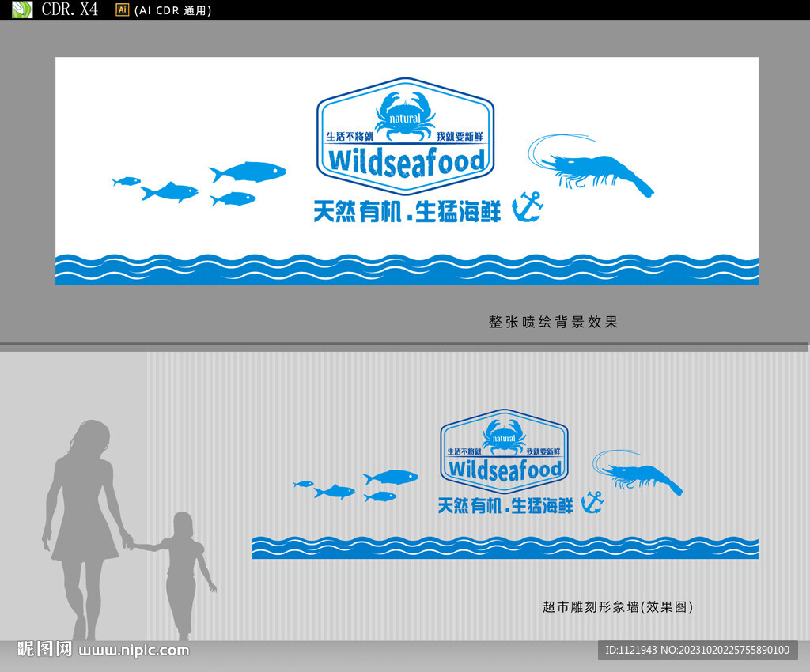Select the largest fish in the lower design
The height and width of the screenshot is (672, 810).
(x=396, y=477)
